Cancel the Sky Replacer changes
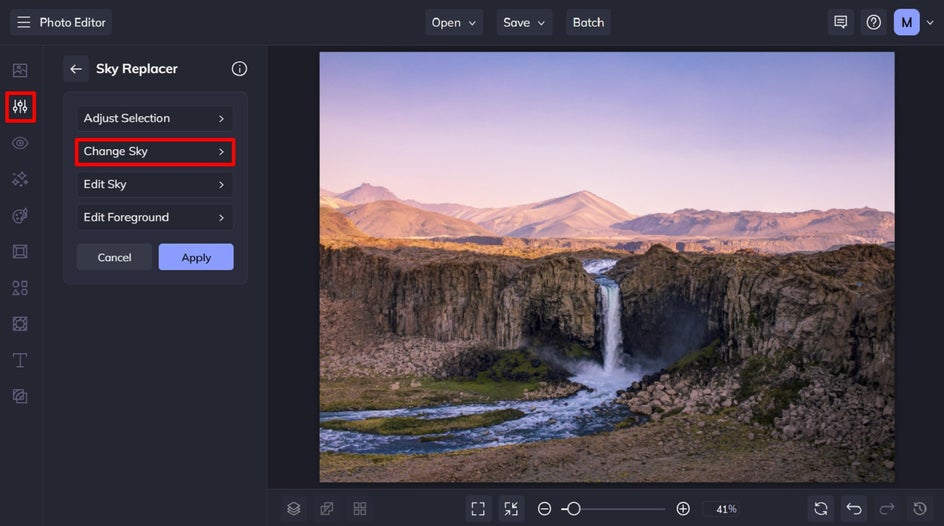944x526 pixels. click(114, 257)
